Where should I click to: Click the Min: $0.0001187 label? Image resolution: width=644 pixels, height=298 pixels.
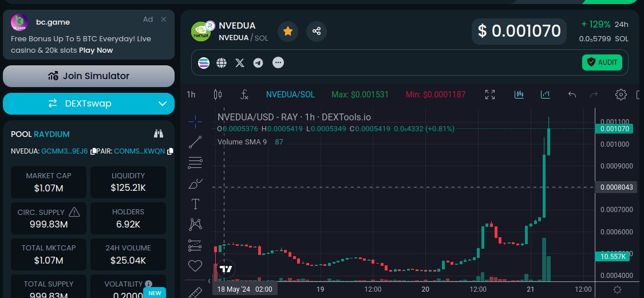click(436, 95)
